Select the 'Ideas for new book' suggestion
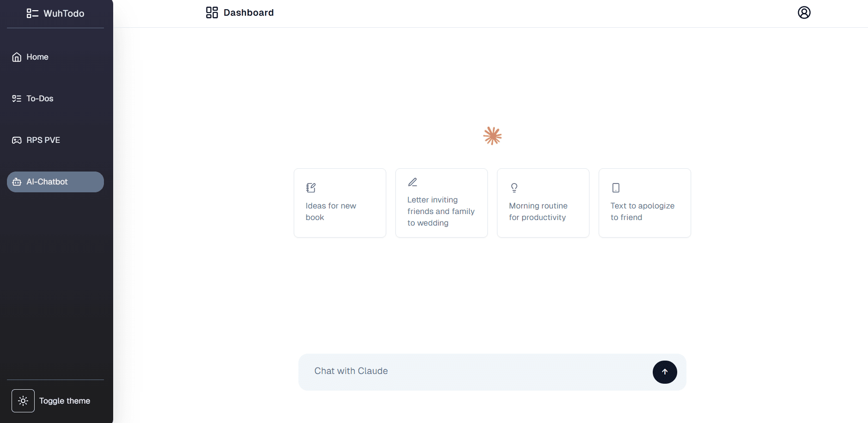The width and height of the screenshot is (868, 423). point(340,203)
